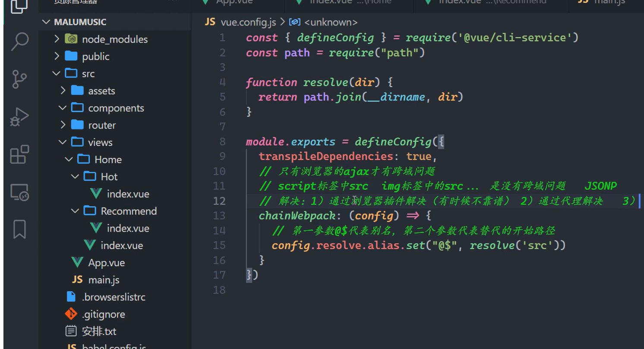Screen dimensions: 644x349
Task: Click the '@vue/cli-service' string on line 1
Action: pos(515,38)
